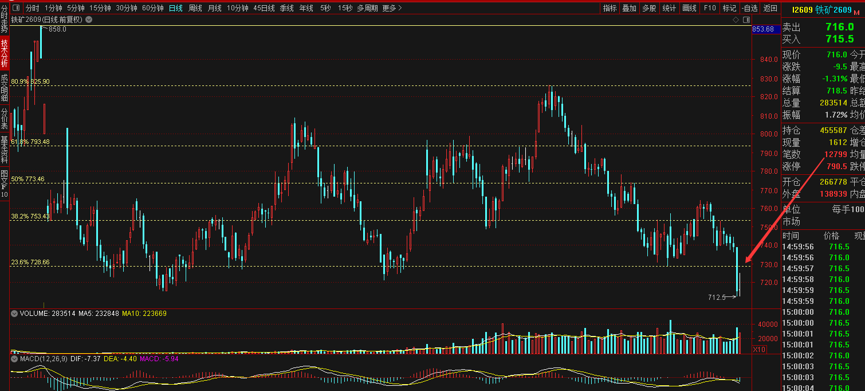This screenshot has height=391, width=865.
Task: Expand 更多 period options
Action: click(392, 8)
